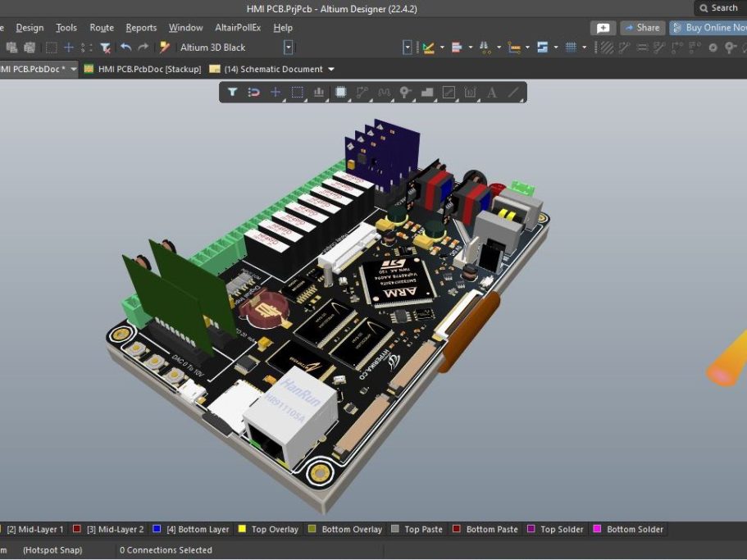The height and width of the screenshot is (560, 747).
Task: Open the Tools menu
Action: [66, 28]
